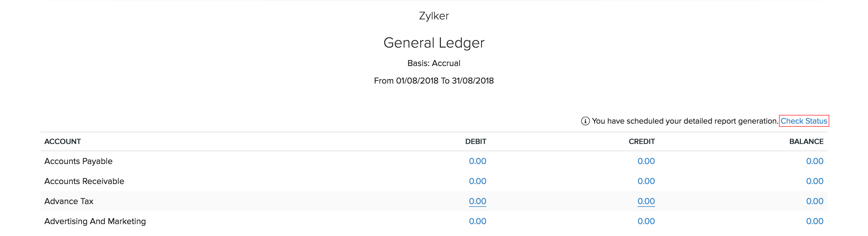
Task: Open Accounts Payable debit amount
Action: pyautogui.click(x=477, y=161)
